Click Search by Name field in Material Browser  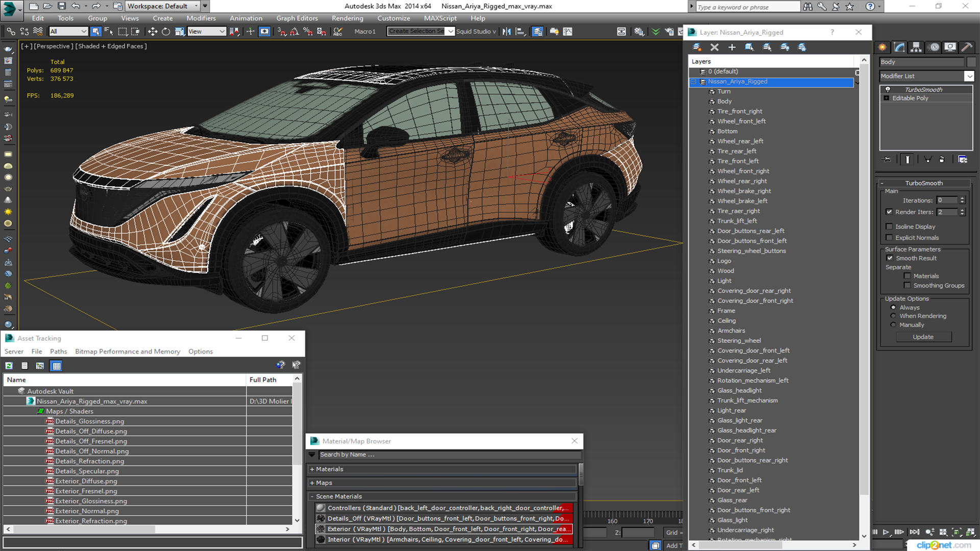(449, 455)
